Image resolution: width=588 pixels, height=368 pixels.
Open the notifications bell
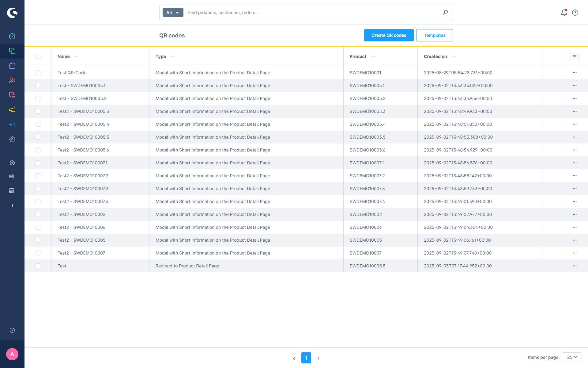click(x=564, y=13)
